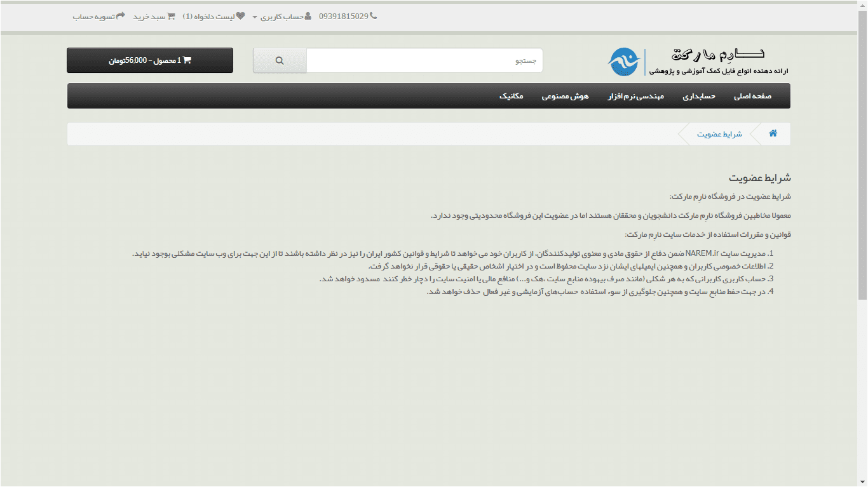Click the phone icon beside 09391815029

pos(373,16)
